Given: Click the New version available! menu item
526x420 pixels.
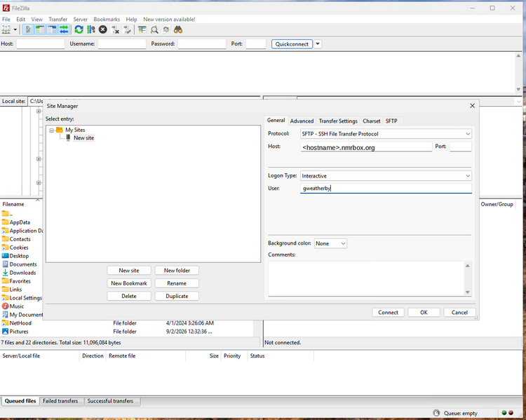Looking at the screenshot, I should click(169, 19).
